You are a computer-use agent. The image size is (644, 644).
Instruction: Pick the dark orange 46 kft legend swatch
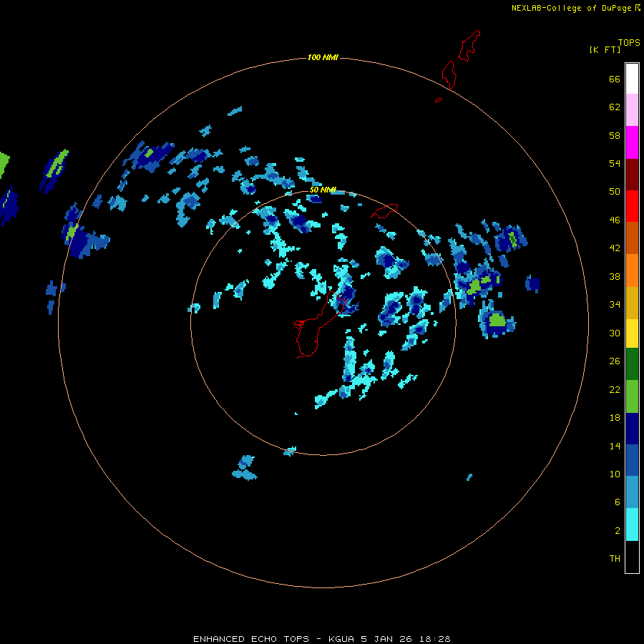pyautogui.click(x=632, y=238)
